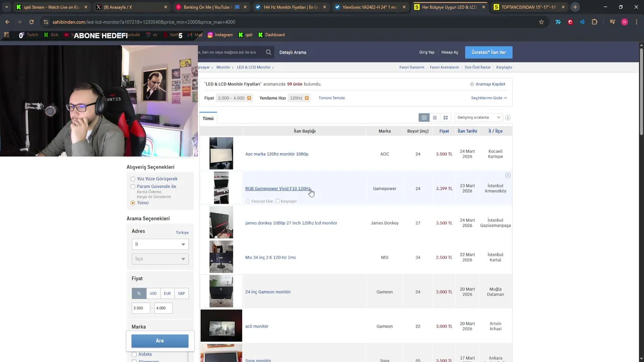
Task: Reload the sahibinden page
Action: pos(31,22)
